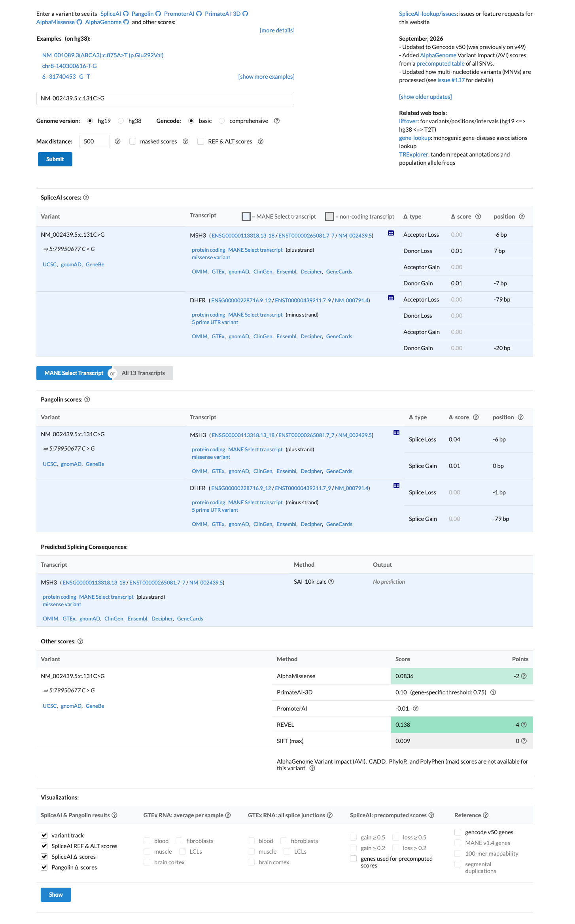Click the Gencode comprehensive help icon

coord(277,121)
